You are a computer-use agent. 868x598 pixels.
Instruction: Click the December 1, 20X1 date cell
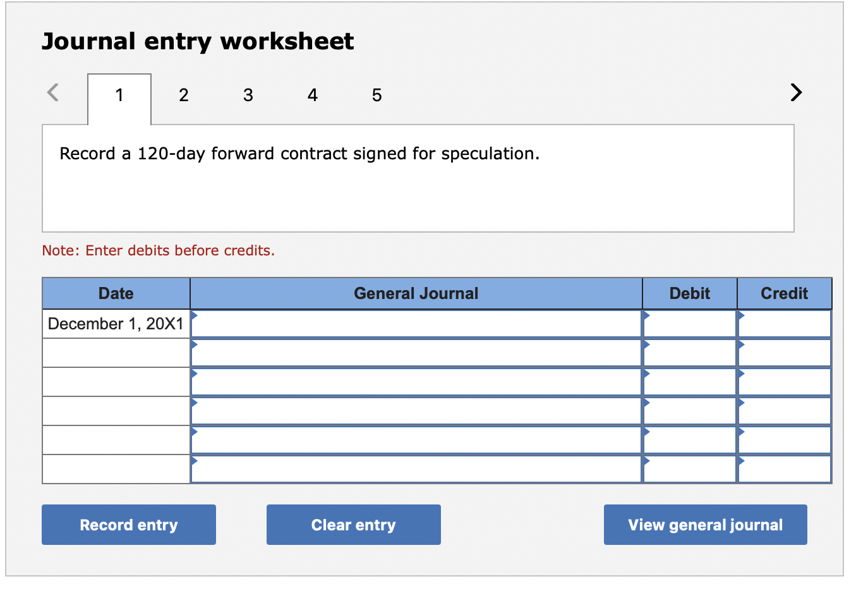[x=116, y=324]
